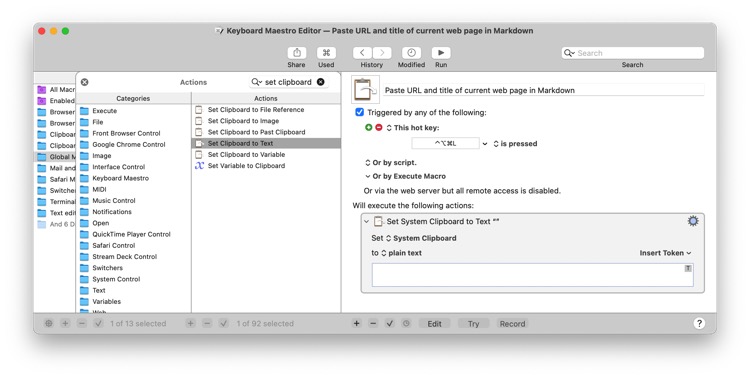Select 'Set Clipboard to Variable' action
750x378 pixels.
266,155
